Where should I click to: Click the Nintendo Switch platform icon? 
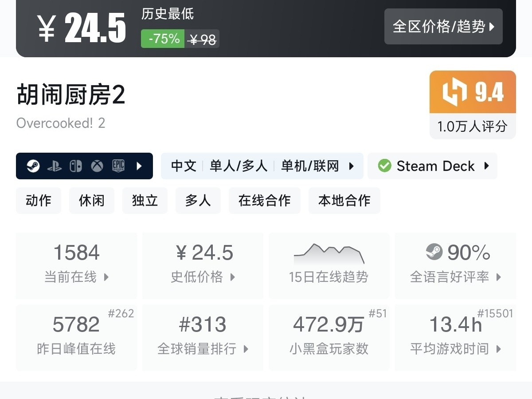click(x=75, y=166)
